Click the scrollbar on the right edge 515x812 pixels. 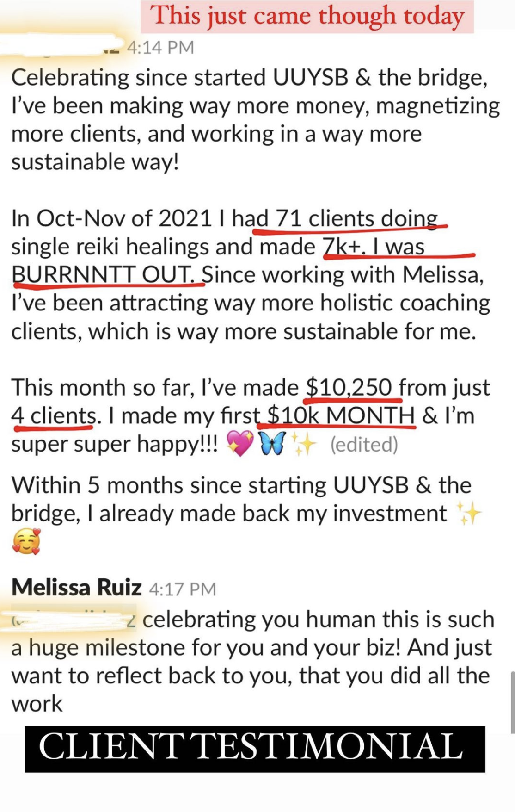[x=512, y=702]
